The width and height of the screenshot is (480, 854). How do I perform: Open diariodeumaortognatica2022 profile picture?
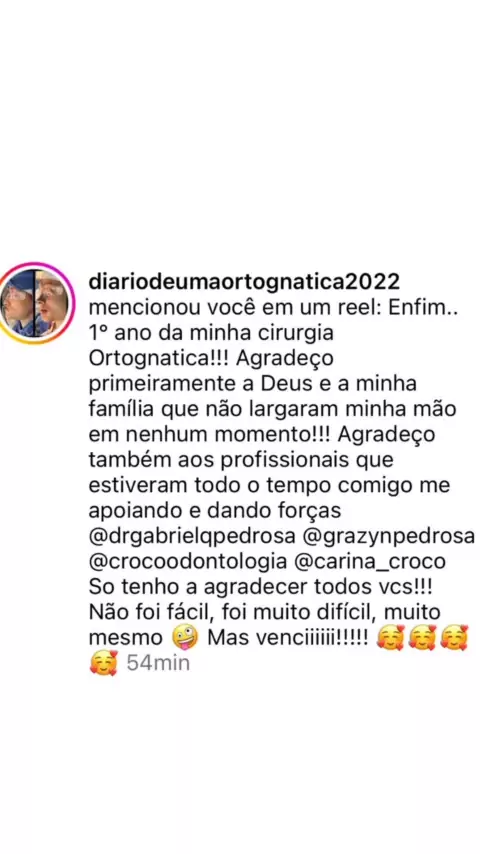(x=37, y=303)
